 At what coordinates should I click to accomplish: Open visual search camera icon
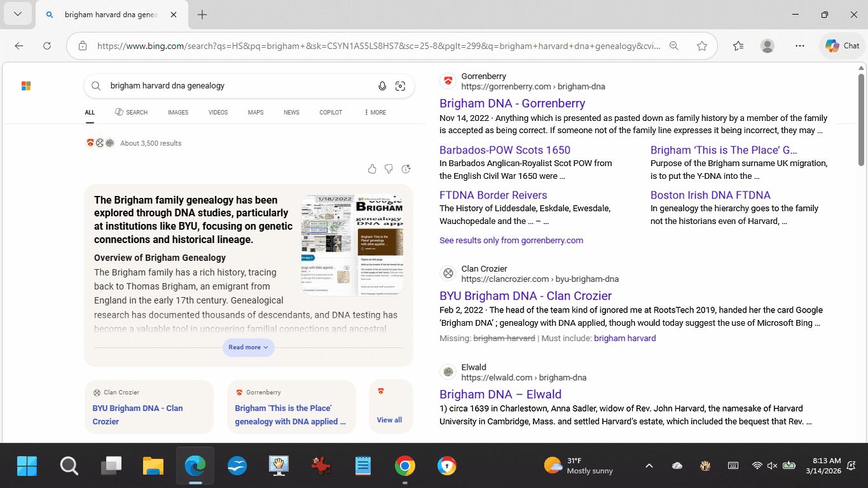pos(400,86)
